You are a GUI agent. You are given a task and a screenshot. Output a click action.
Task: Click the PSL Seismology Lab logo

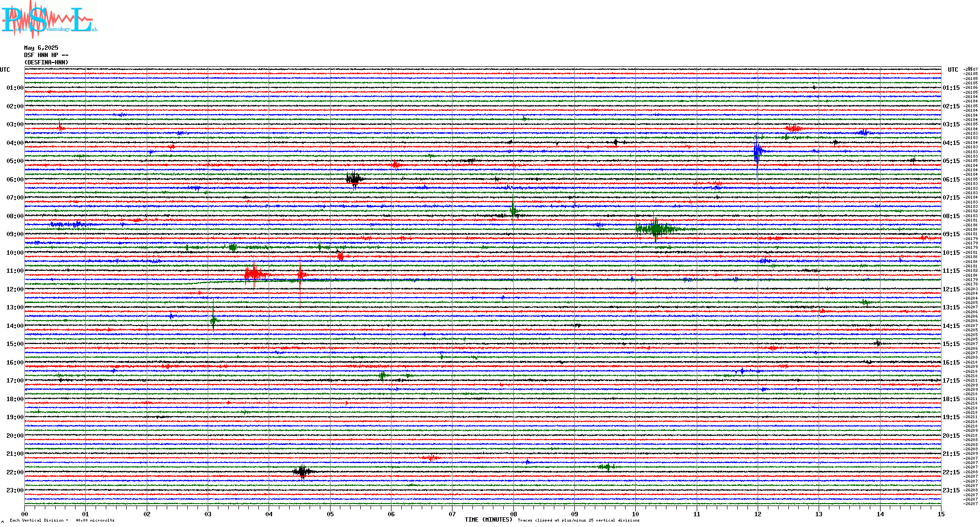48,19
